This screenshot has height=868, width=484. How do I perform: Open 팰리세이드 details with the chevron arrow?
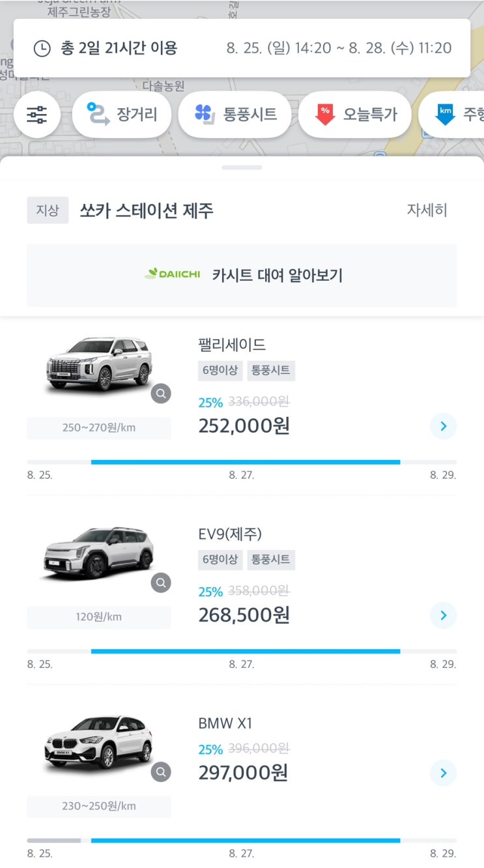coord(444,426)
